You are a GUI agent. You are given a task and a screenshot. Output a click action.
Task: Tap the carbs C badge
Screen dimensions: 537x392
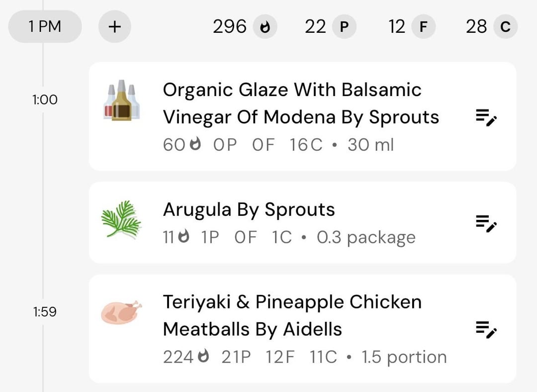[x=506, y=27]
